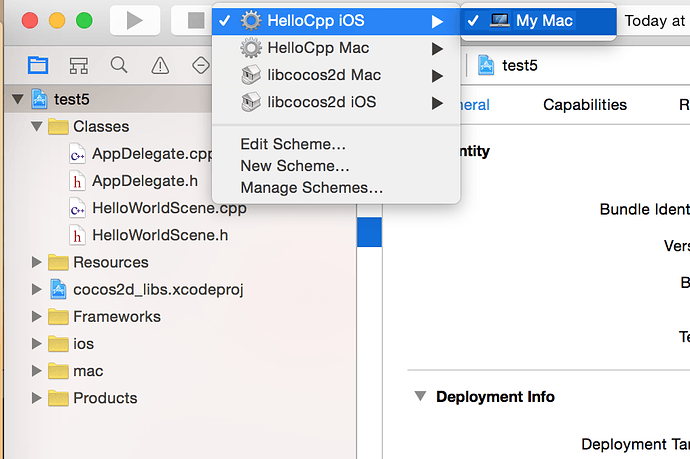Open the Find navigator magnifier icon
The width and height of the screenshot is (690, 459).
click(119, 66)
